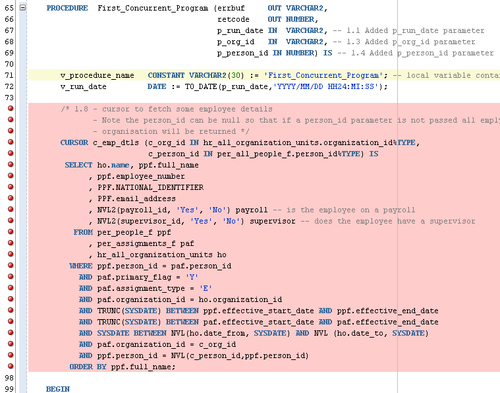The height and width of the screenshot is (393, 500).
Task: Toggle breakpoint on 'c_person_id IN per_all_people_f' line
Action: pos(11,153)
